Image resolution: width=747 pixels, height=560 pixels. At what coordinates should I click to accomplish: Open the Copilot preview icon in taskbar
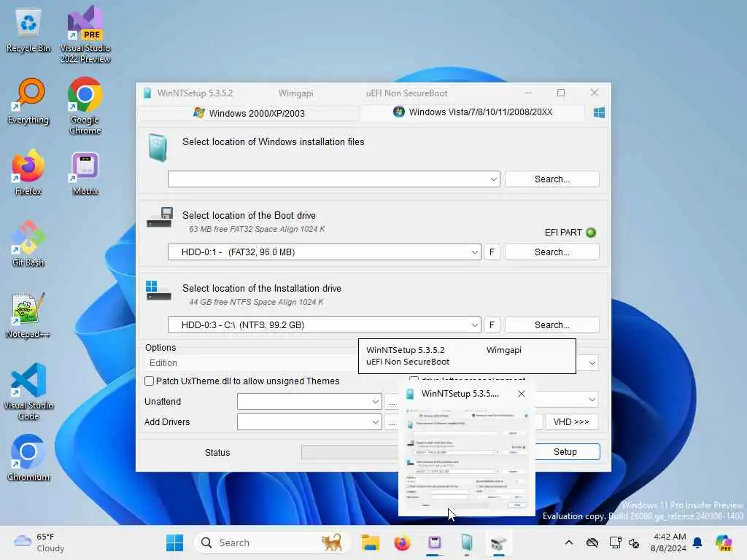tap(724, 542)
